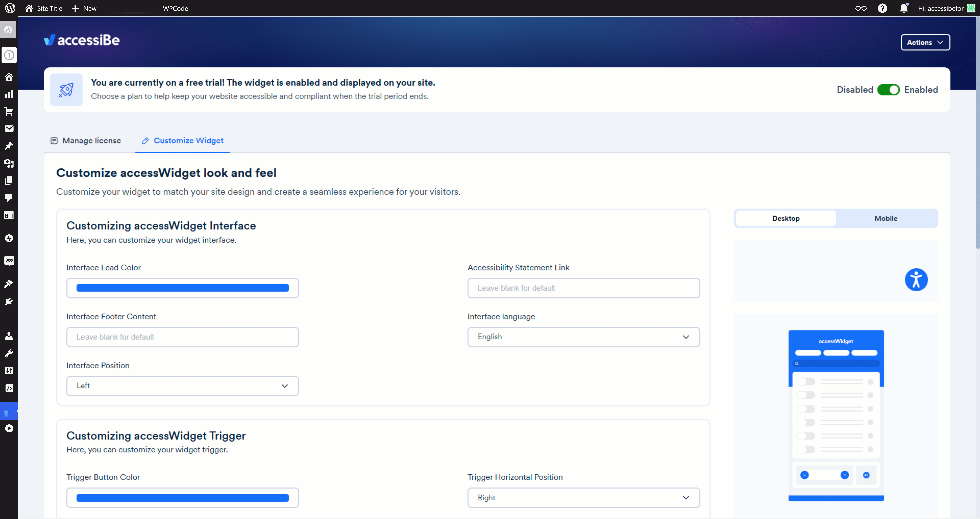The image size is (980, 519).
Task: Open the Trigger Button Color picker
Action: 183,498
